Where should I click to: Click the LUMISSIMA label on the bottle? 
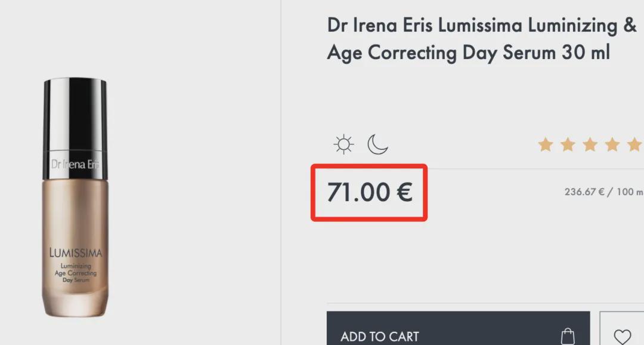click(x=76, y=252)
